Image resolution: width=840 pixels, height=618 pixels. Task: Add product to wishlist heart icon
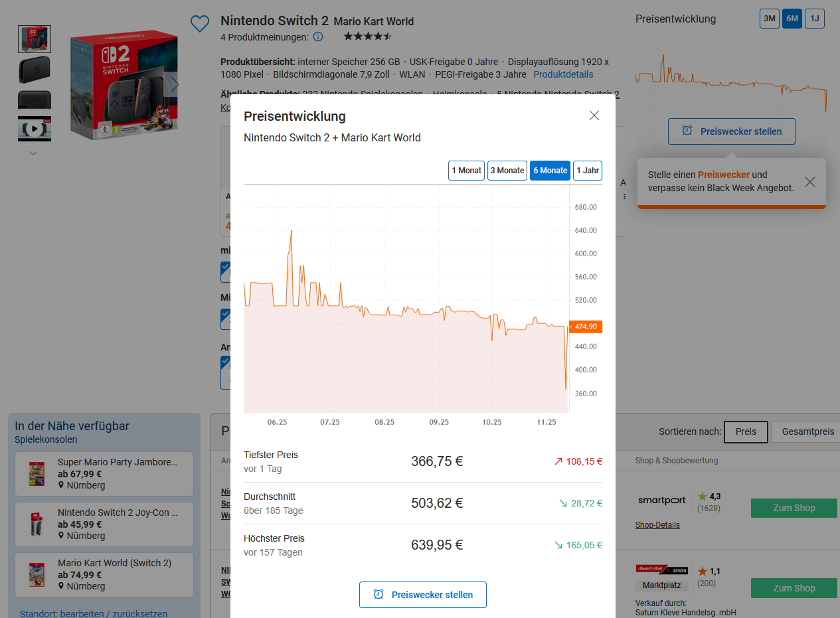click(200, 25)
